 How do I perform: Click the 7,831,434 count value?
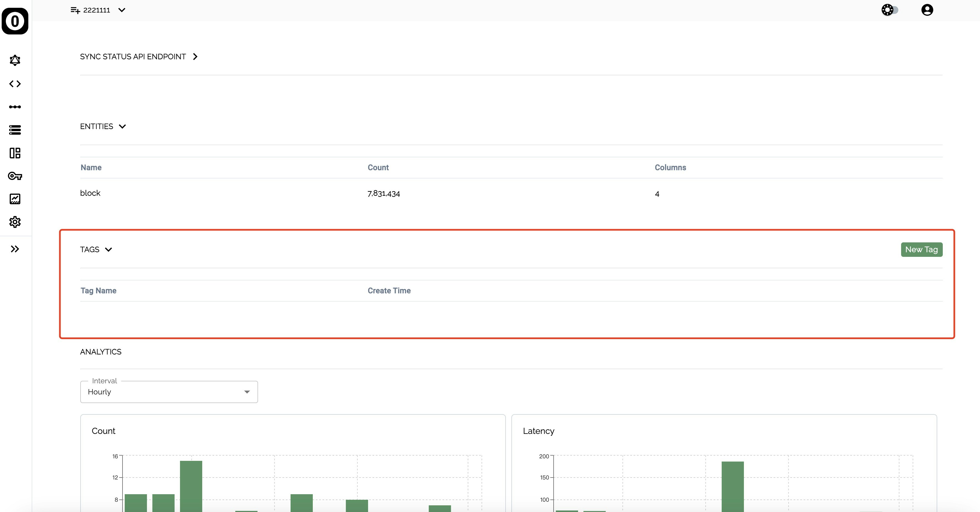tap(384, 194)
